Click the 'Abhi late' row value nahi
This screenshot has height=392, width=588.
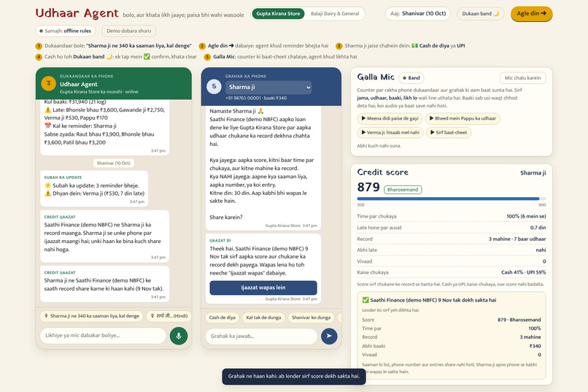tap(541, 250)
